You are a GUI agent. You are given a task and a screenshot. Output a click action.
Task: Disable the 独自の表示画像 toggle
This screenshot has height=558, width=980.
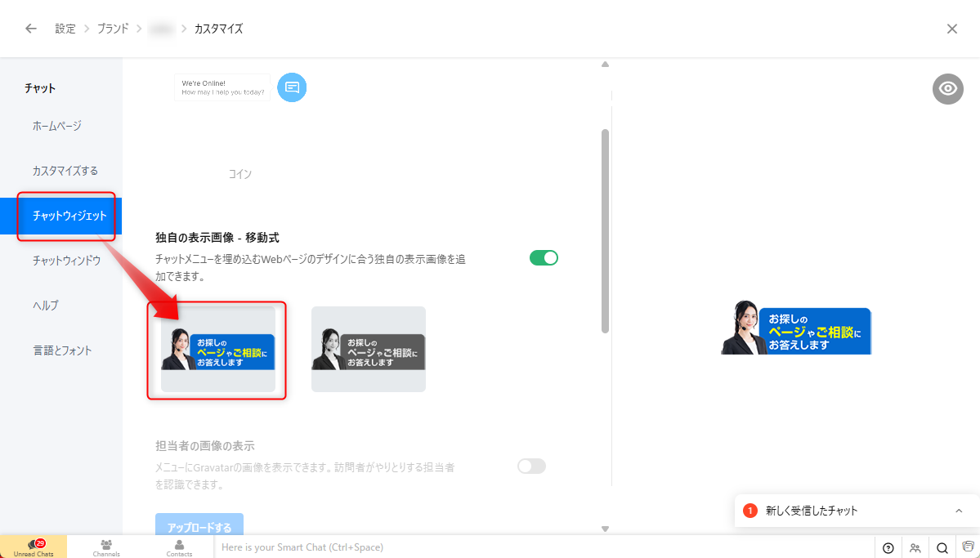[544, 258]
